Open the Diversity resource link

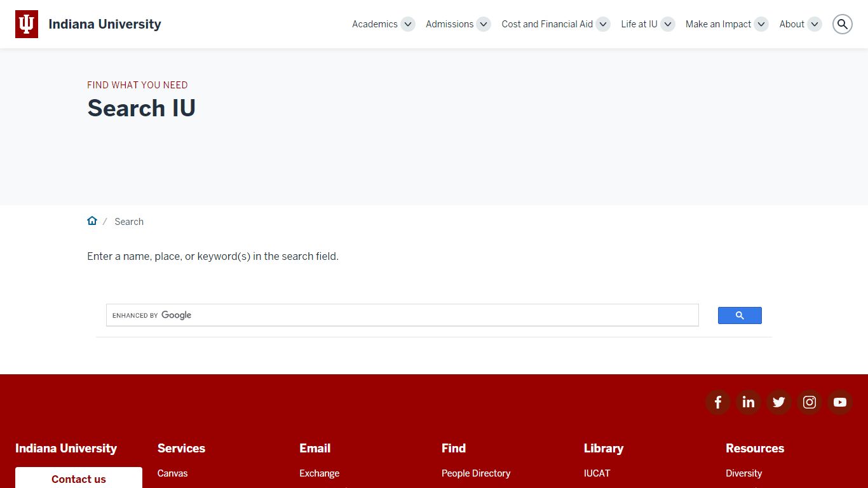[743, 473]
